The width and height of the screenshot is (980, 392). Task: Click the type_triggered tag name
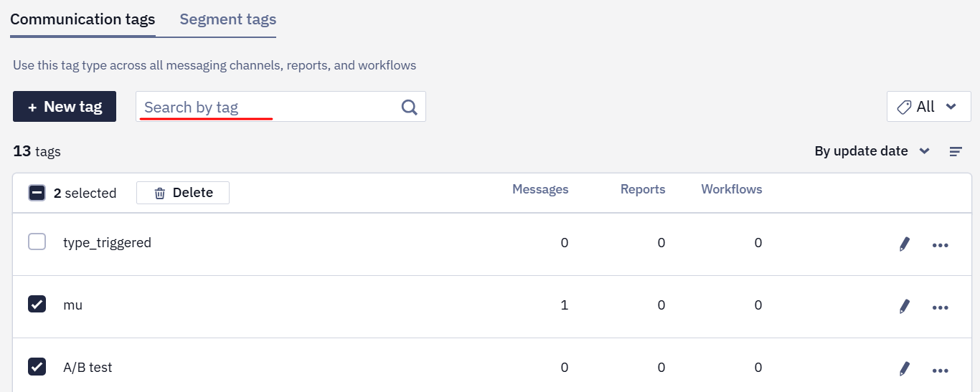107,243
